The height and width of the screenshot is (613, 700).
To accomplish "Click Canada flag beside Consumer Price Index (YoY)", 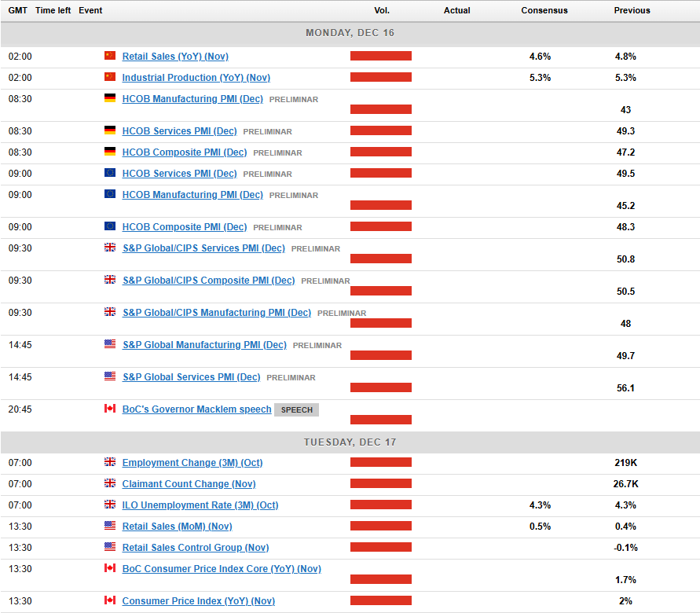I will 110,600.
